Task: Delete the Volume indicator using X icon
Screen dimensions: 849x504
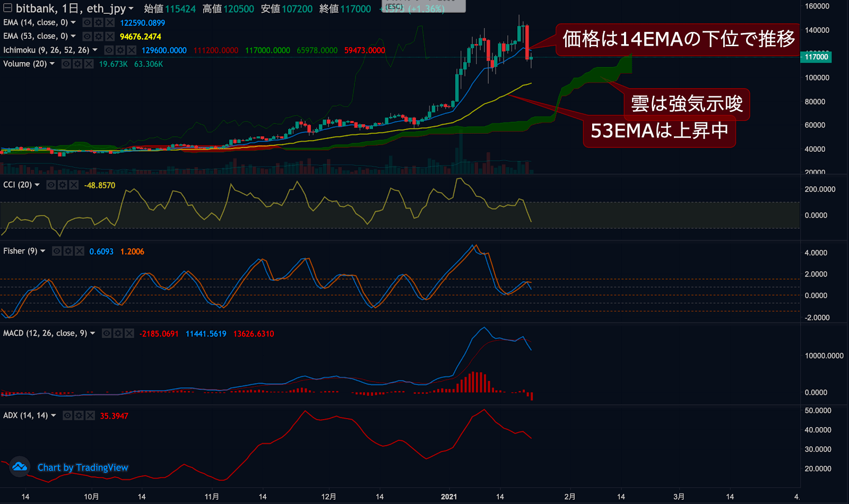Action: pyautogui.click(x=89, y=64)
